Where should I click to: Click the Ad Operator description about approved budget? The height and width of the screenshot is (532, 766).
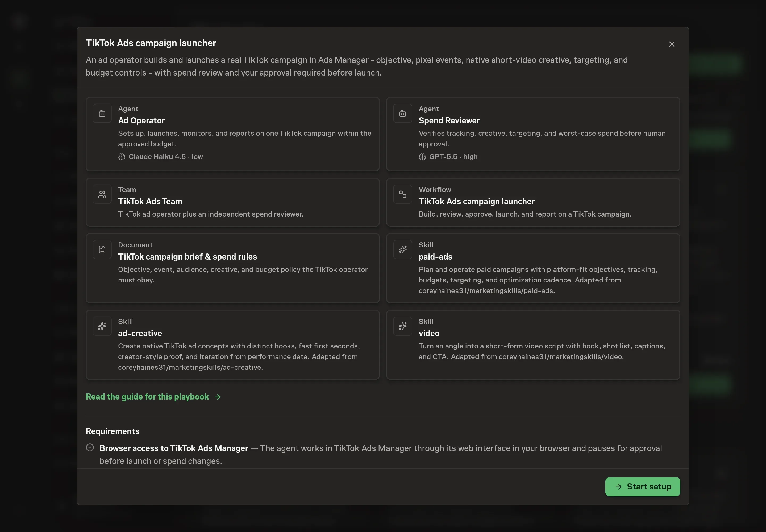tap(245, 139)
